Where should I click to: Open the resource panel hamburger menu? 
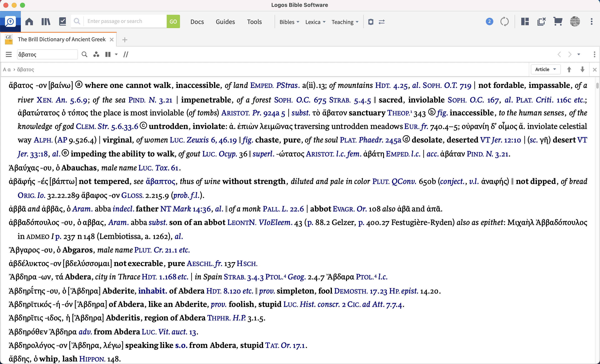[9, 54]
